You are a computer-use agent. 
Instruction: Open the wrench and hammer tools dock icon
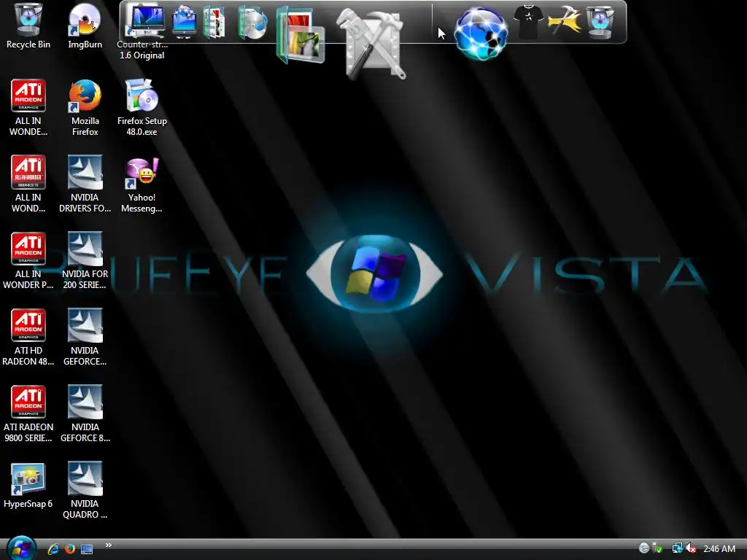371,44
